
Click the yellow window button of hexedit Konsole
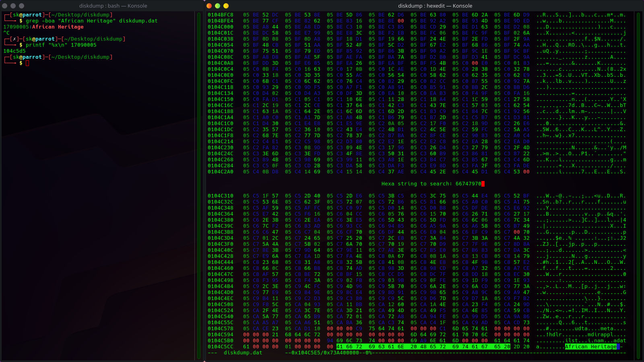tap(226, 6)
